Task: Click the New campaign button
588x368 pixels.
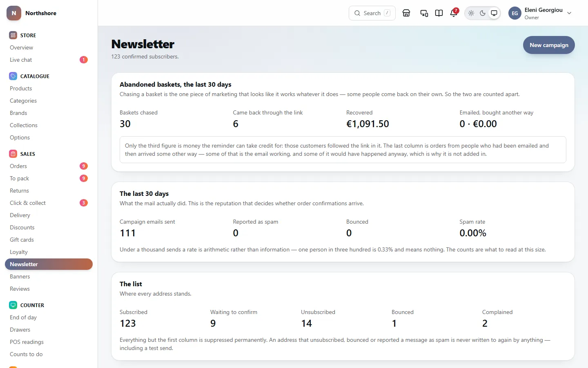Action: pyautogui.click(x=549, y=45)
